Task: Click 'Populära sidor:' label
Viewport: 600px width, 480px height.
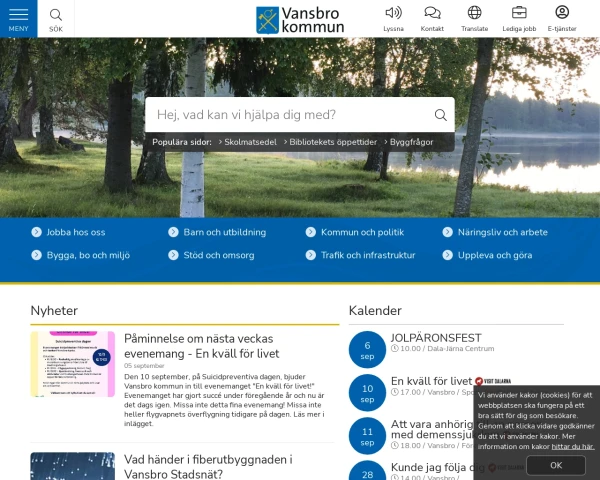Action: [x=182, y=142]
